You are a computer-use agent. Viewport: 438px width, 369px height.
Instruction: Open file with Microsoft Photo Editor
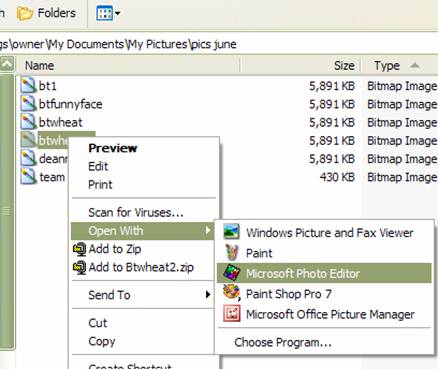click(324, 273)
